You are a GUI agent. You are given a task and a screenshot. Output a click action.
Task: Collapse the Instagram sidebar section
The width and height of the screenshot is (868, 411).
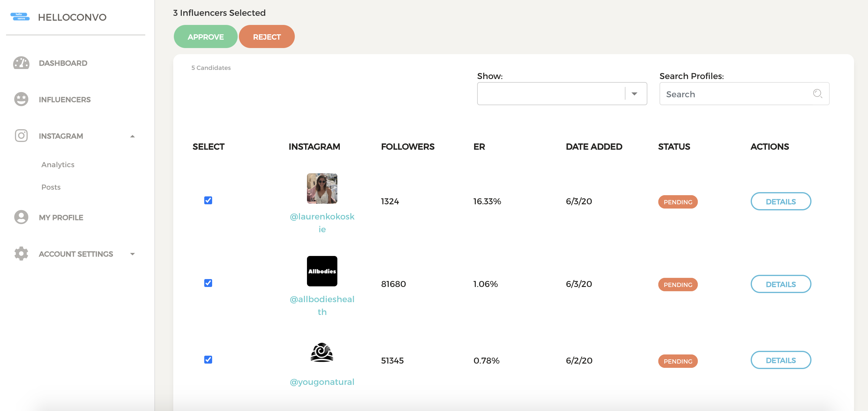tap(133, 136)
